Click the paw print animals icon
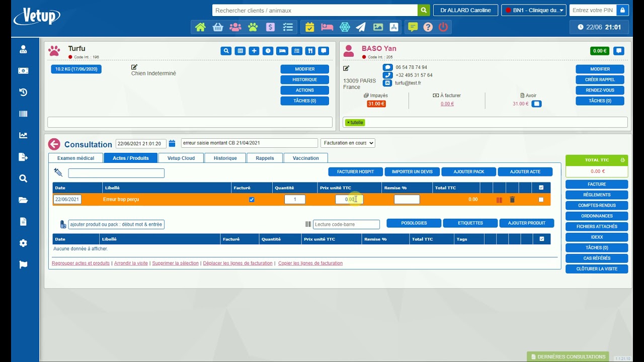 253,27
